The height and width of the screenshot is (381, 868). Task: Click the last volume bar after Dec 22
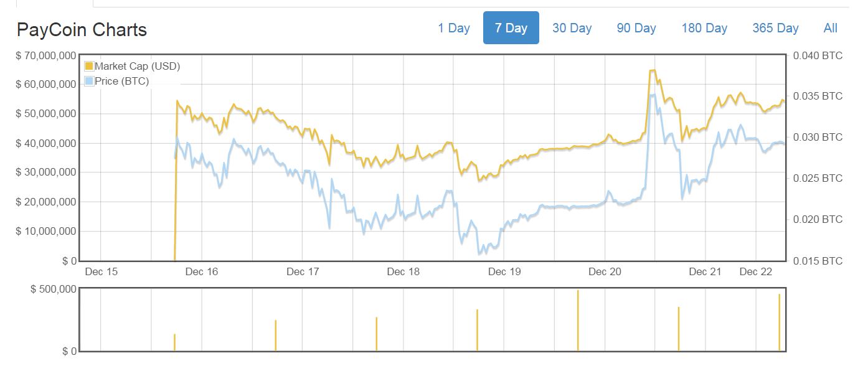[780, 322]
